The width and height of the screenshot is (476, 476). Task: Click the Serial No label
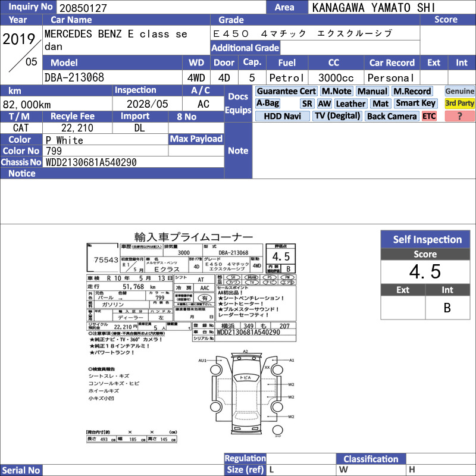tap(21, 470)
